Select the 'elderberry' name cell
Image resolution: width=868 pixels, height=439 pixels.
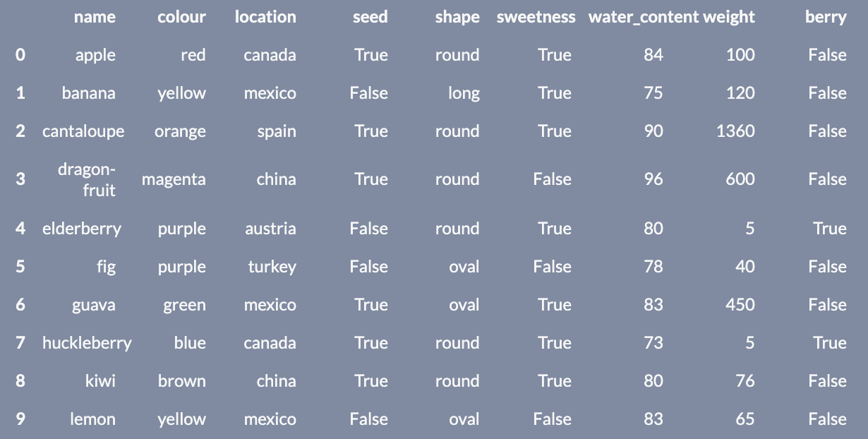click(82, 229)
